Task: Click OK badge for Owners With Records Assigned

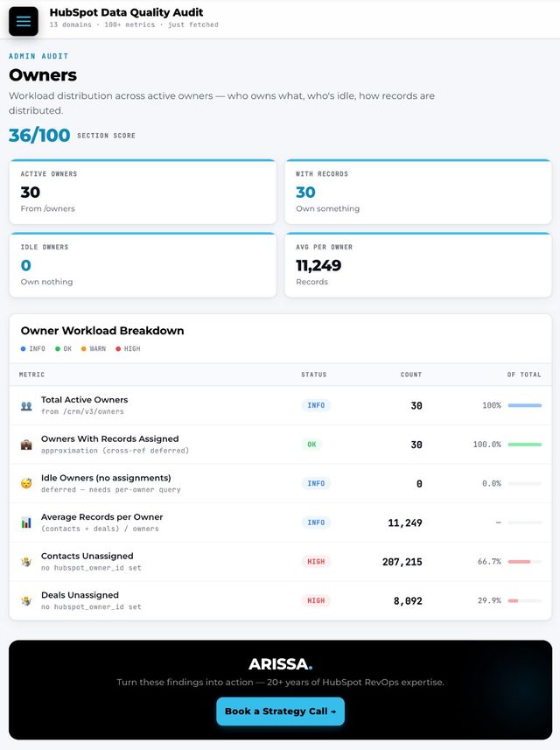Action: click(311, 445)
